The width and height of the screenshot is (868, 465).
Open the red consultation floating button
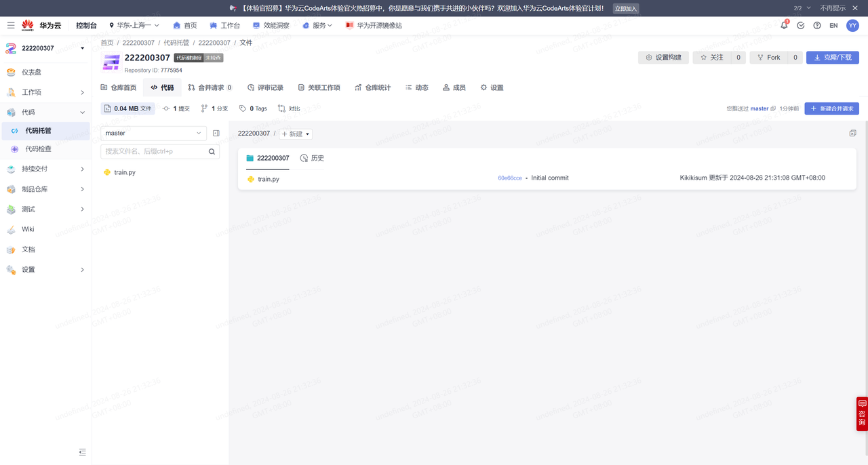(x=862, y=413)
